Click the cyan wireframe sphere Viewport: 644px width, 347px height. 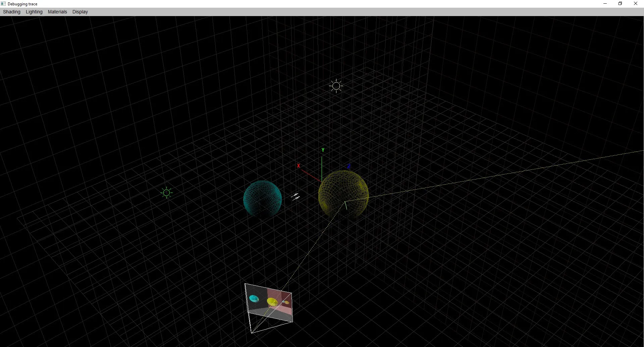coord(263,199)
